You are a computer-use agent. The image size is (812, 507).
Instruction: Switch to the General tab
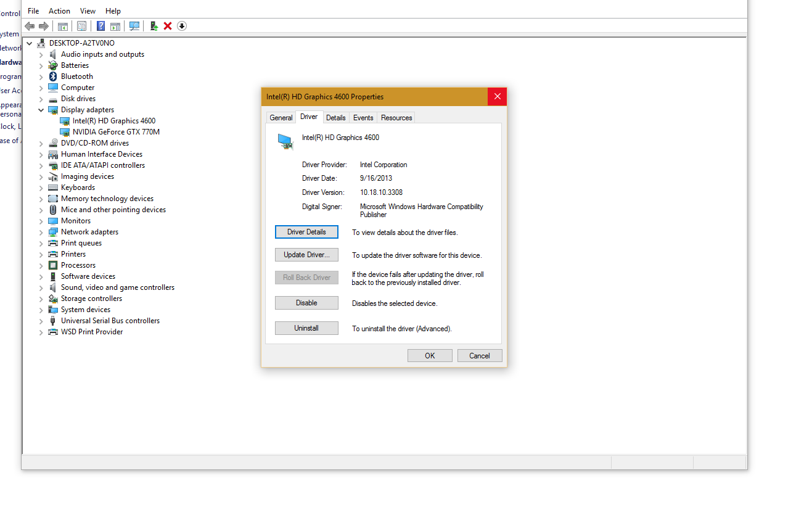point(281,118)
